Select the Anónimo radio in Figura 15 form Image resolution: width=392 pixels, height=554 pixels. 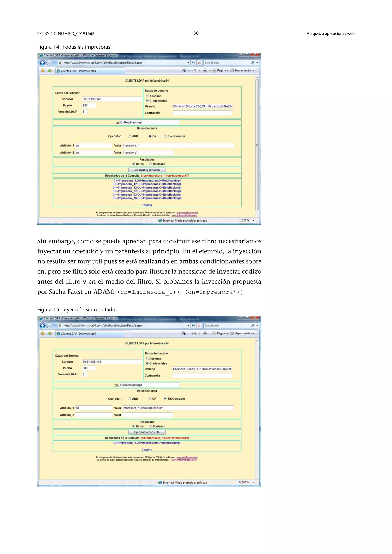click(x=147, y=358)
